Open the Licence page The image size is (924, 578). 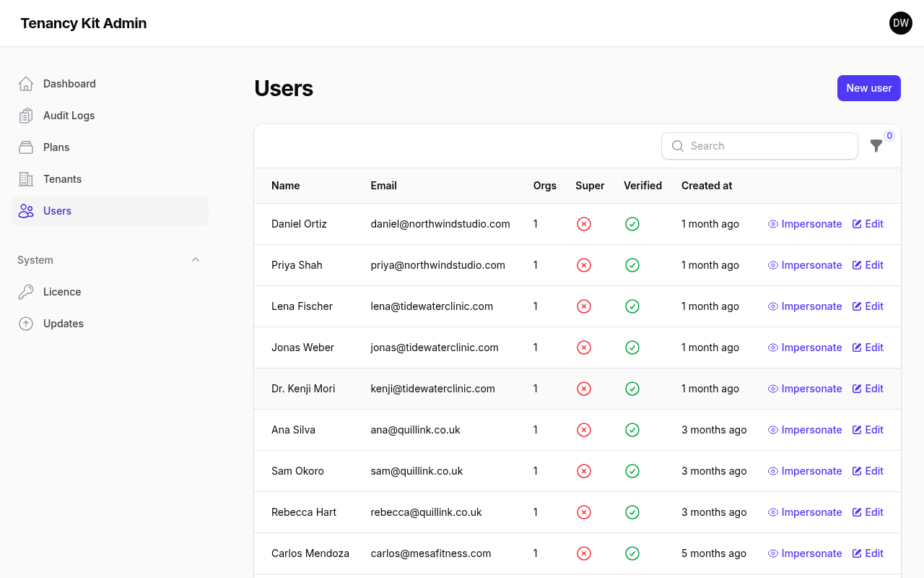tap(110, 292)
